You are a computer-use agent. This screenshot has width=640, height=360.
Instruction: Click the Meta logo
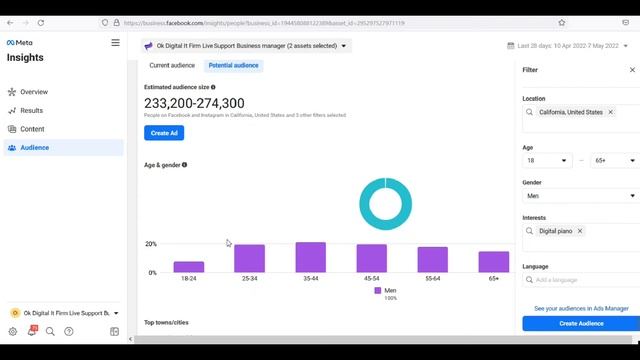click(x=20, y=42)
